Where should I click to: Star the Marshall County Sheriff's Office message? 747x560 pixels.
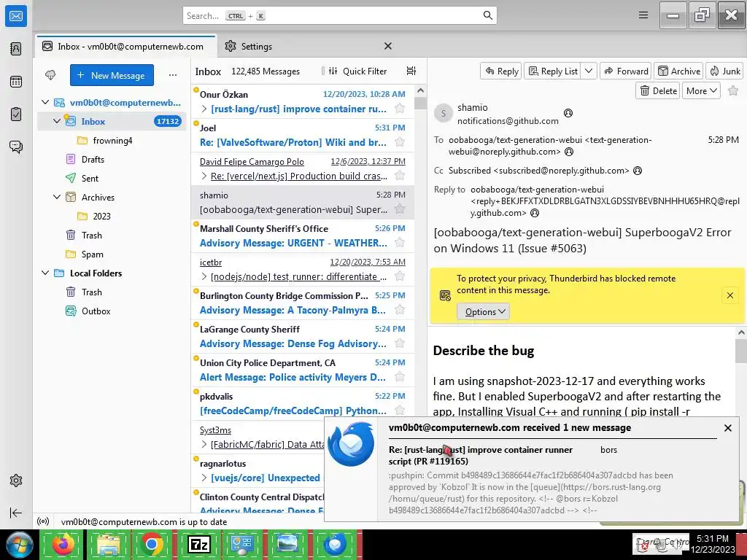(400, 243)
